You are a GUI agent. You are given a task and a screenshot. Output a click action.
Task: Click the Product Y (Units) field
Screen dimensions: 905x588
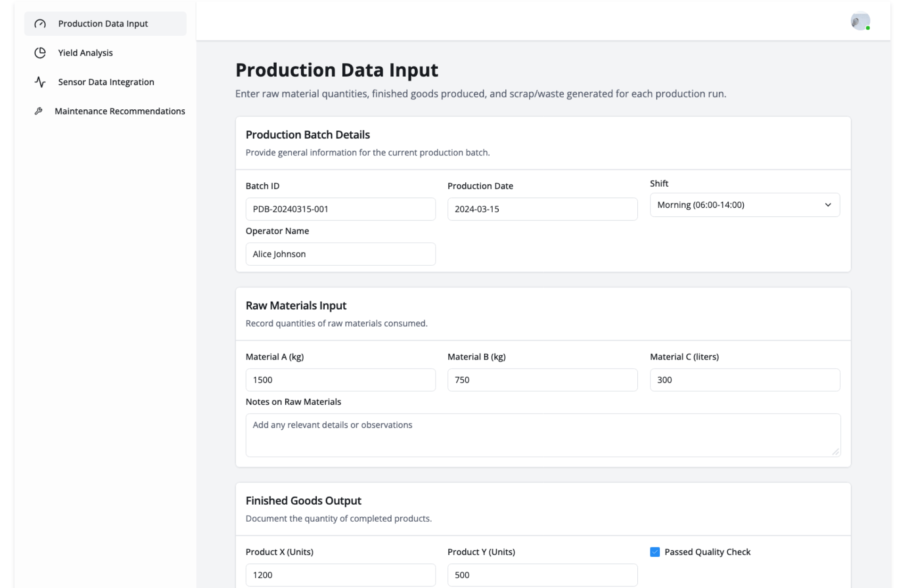point(542,575)
